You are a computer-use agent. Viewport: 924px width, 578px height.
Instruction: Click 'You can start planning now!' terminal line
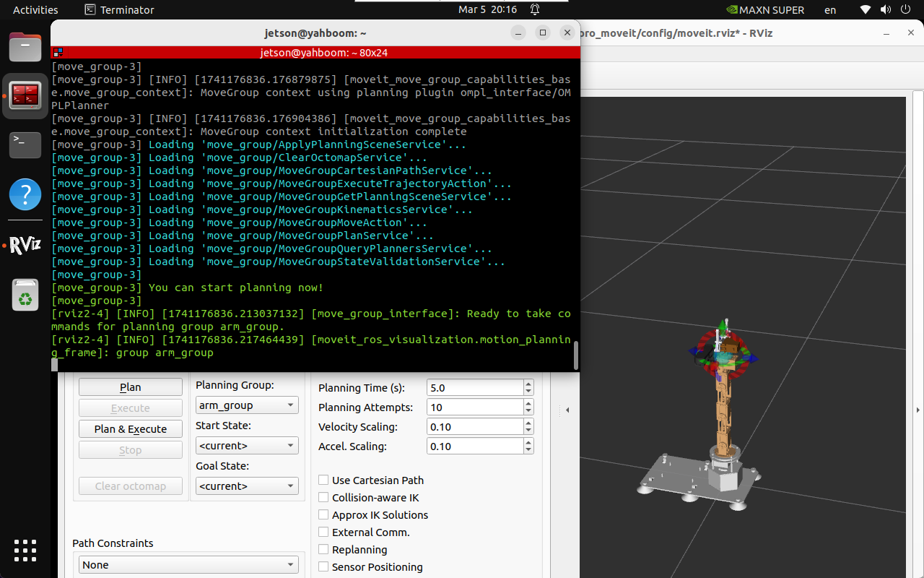click(x=236, y=288)
